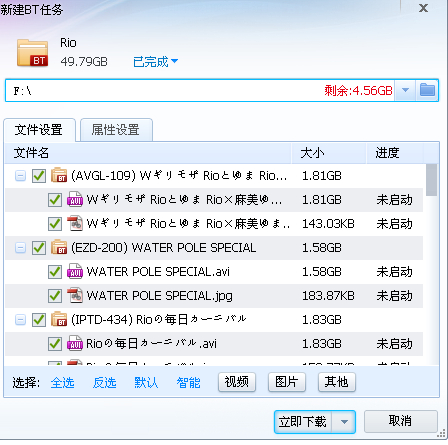Open the save path dropdown arrow
The image size is (448, 445).
click(x=405, y=90)
